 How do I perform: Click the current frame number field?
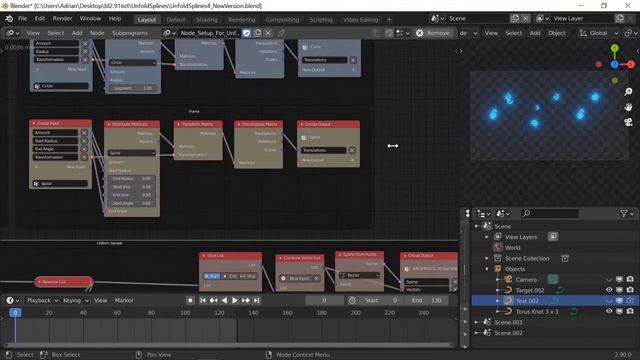point(324,300)
